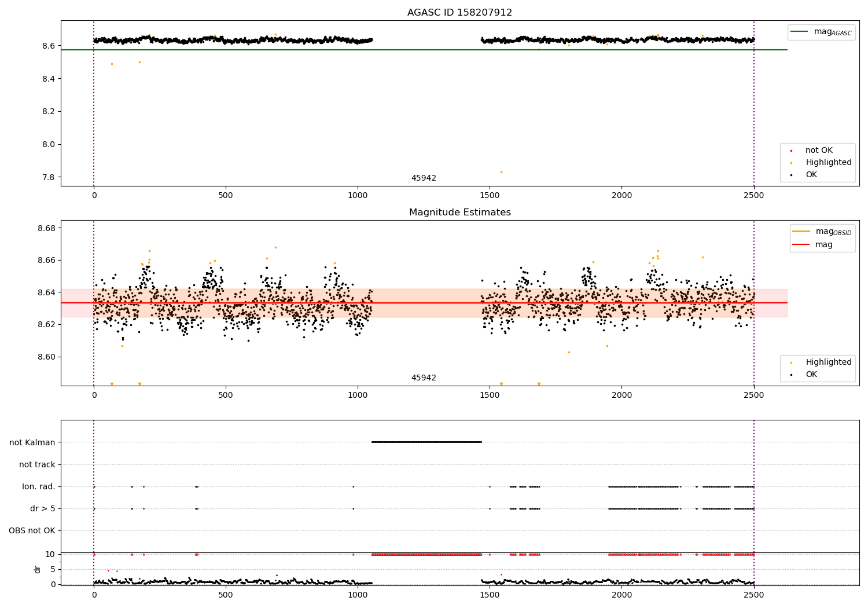Screen dimensions: 868x608
Task: Click the 8.60 y-tick in Magnitude Estimates
Action: [x=46, y=357]
